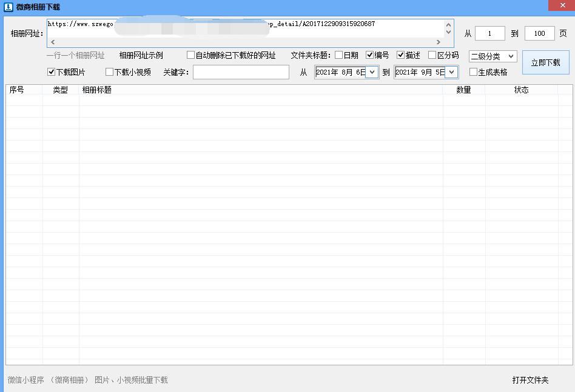
Task: Uncheck the 描述 checkbox
Action: coord(401,55)
